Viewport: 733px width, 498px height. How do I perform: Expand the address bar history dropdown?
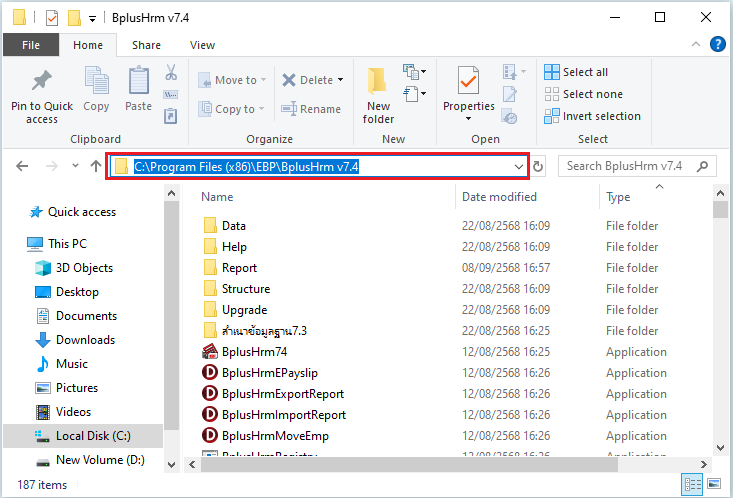click(518, 167)
